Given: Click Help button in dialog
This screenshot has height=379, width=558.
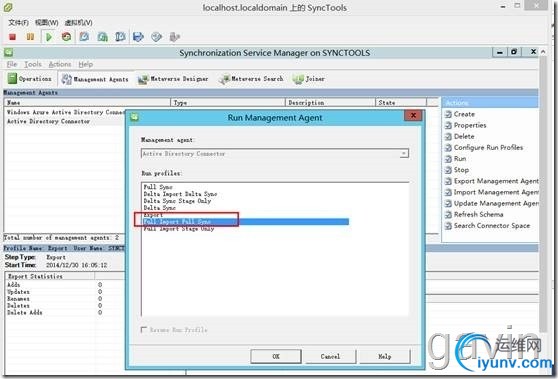Looking at the screenshot, I should 384,356.
